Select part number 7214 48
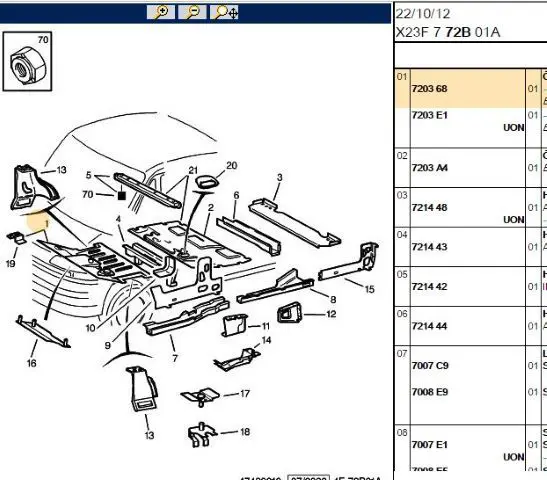This screenshot has height=480, width=547. (x=429, y=208)
